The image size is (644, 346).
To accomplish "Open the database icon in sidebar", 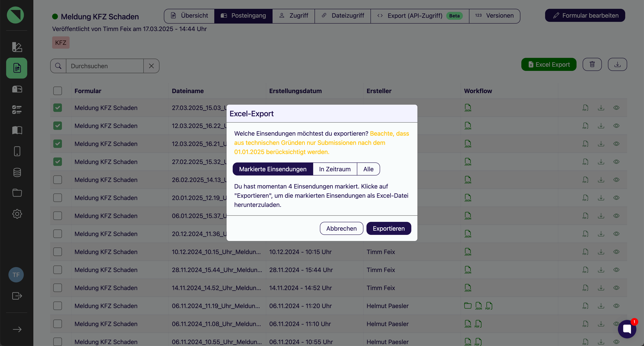I will coord(17,172).
